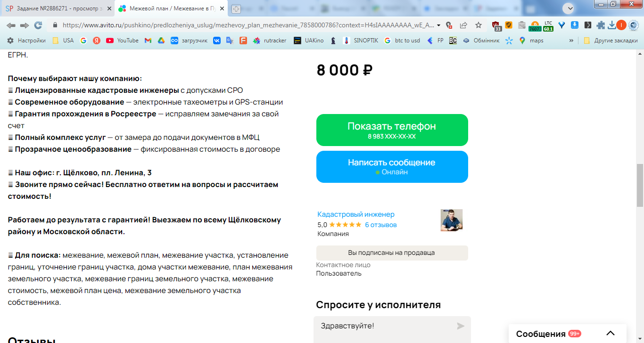The width and height of the screenshot is (644, 343).
Task: Open orange F bookmark icon
Action: (x=243, y=41)
